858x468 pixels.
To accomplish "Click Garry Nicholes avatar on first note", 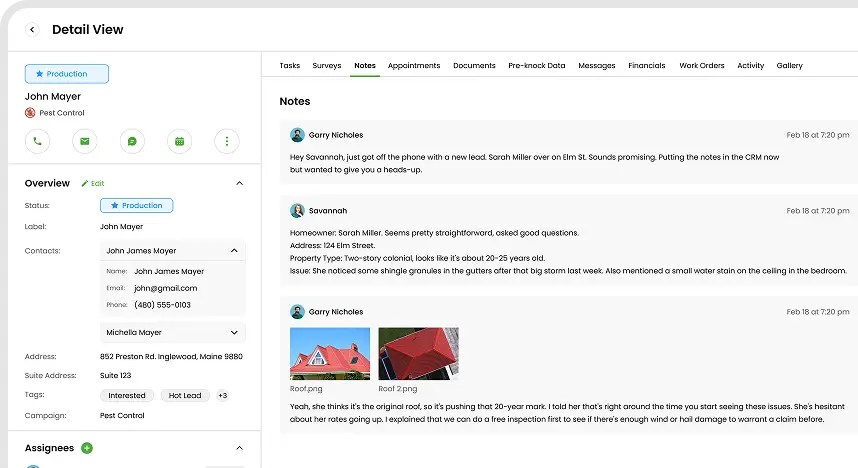I will coord(297,135).
